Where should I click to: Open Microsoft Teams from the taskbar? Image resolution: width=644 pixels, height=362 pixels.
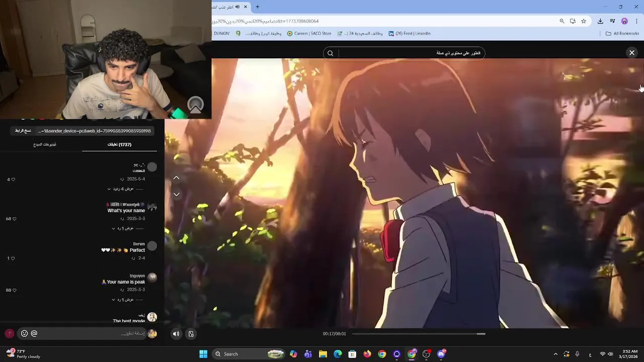coord(308,354)
